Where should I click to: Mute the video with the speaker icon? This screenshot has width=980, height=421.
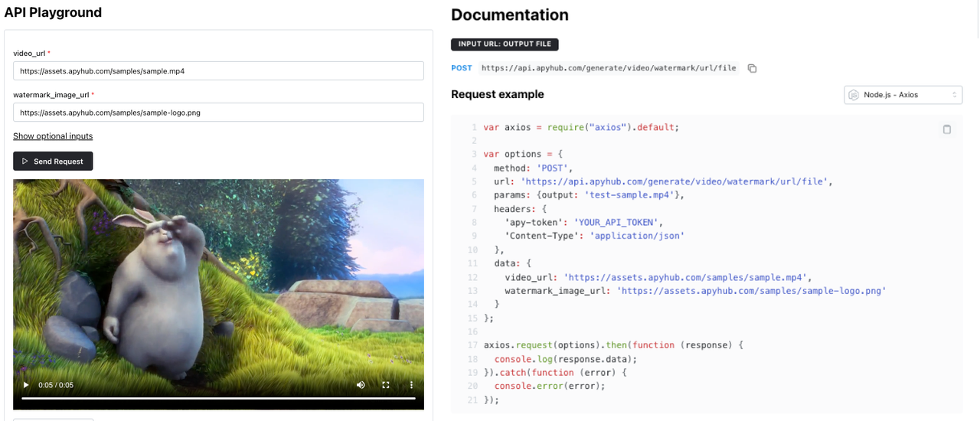click(x=361, y=385)
